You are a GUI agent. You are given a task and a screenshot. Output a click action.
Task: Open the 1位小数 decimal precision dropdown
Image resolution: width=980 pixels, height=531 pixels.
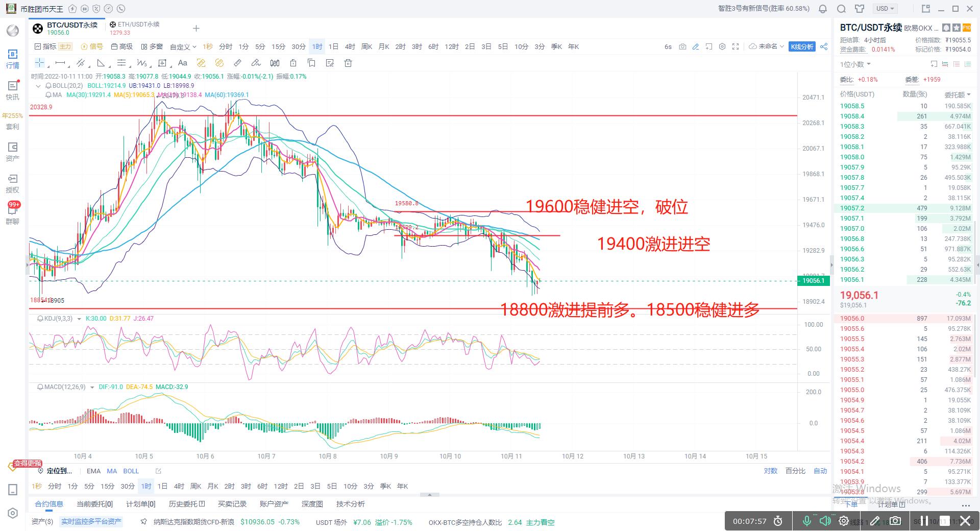click(854, 64)
